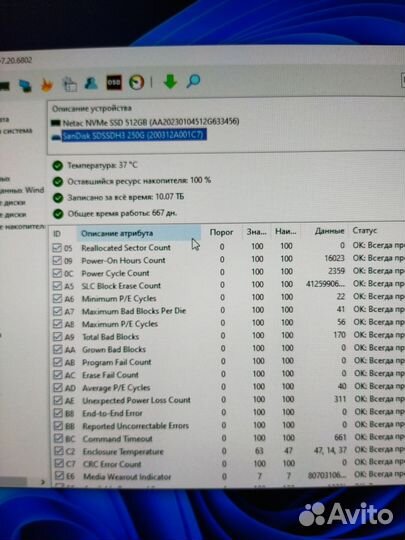Image resolution: width=405 pixels, height=540 pixels.
Task: Open the CPUID panel toolbar icon
Action: 70,84
